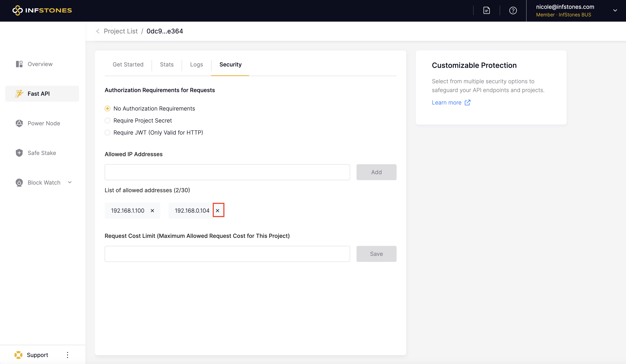Click the help question mark icon

513,10
